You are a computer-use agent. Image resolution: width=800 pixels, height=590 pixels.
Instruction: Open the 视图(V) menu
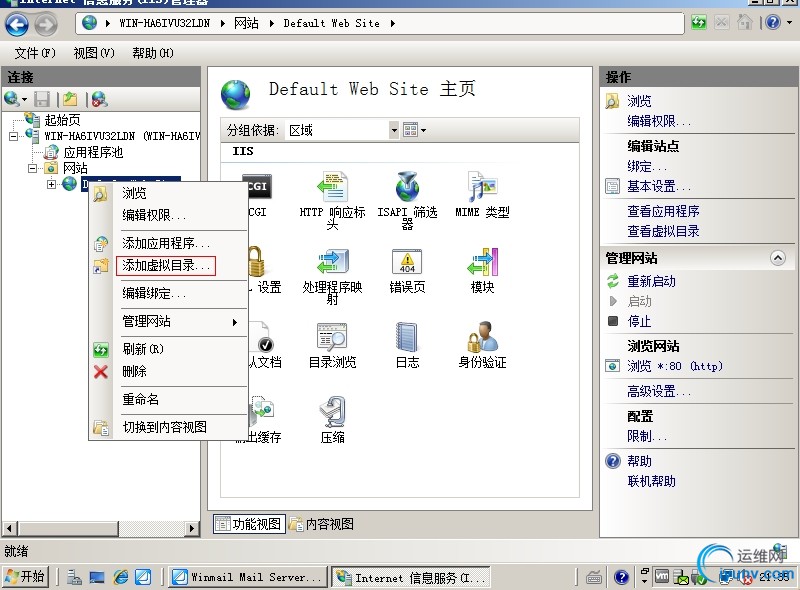[x=94, y=53]
